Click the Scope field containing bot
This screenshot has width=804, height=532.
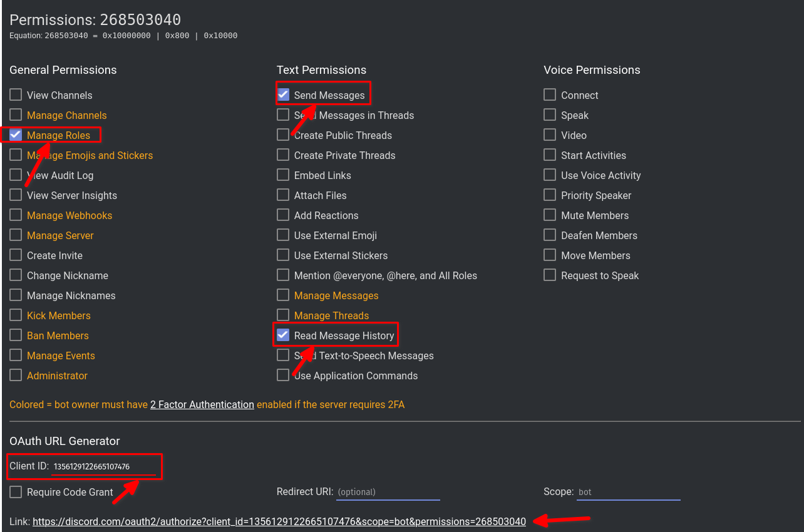click(627, 492)
